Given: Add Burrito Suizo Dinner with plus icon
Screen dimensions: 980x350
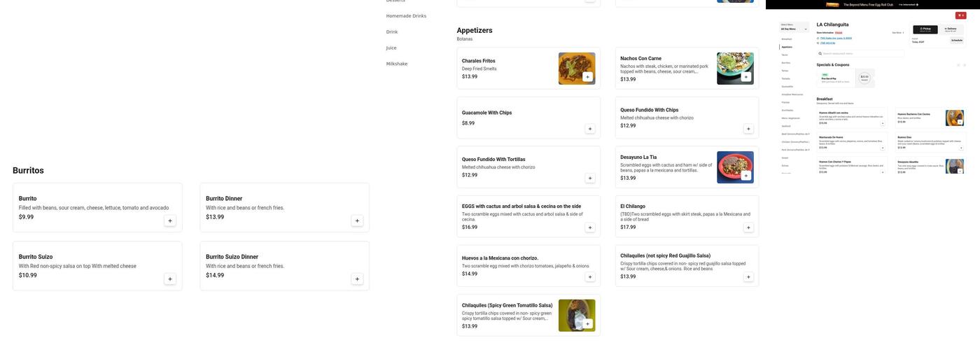Looking at the screenshot, I should 357,279.
